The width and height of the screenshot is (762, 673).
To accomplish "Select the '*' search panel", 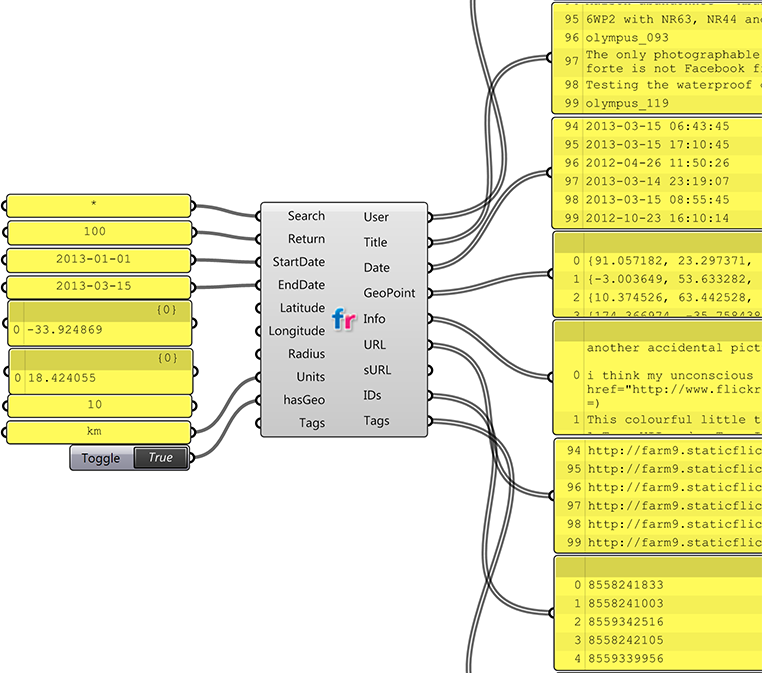I will 98,206.
